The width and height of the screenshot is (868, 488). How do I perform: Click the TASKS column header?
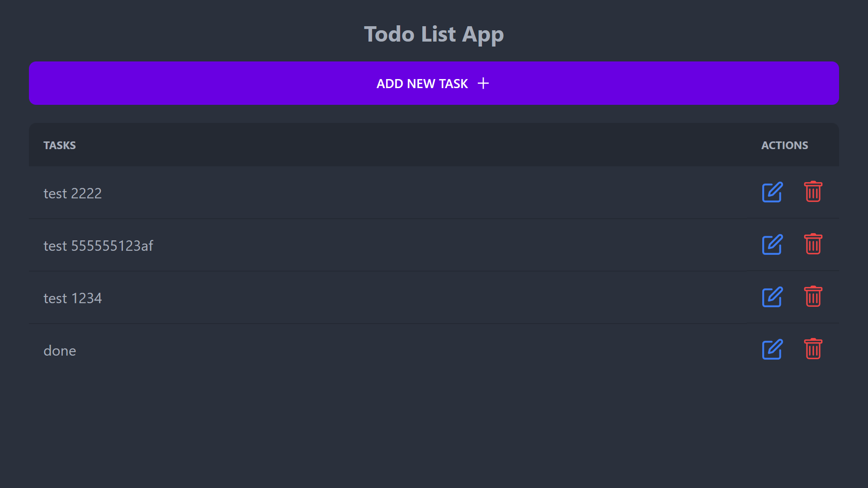pos(60,145)
